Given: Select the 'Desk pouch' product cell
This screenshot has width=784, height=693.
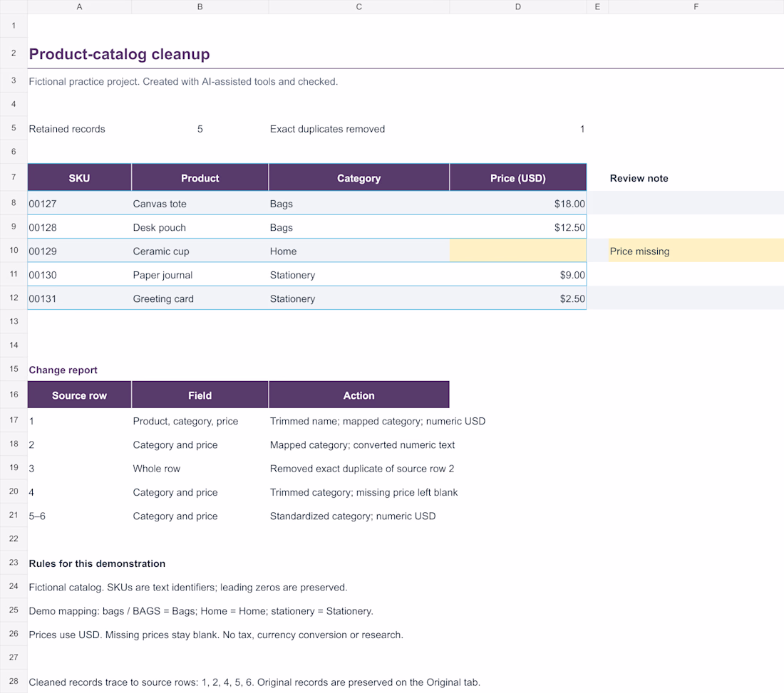Looking at the screenshot, I should 200,227.
